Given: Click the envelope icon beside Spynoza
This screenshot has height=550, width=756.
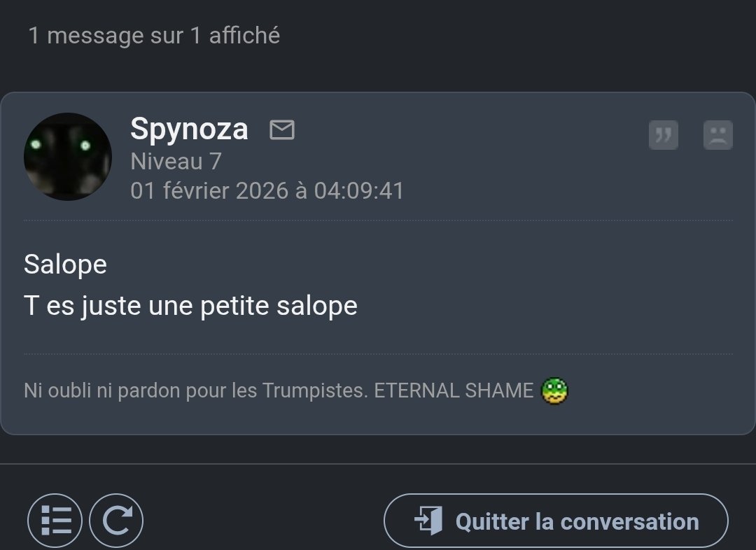Looking at the screenshot, I should pos(282,129).
